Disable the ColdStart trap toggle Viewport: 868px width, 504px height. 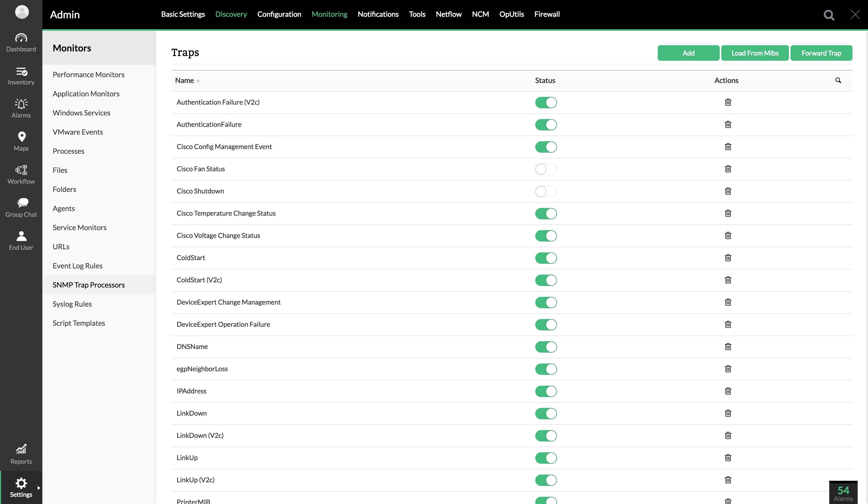click(546, 258)
